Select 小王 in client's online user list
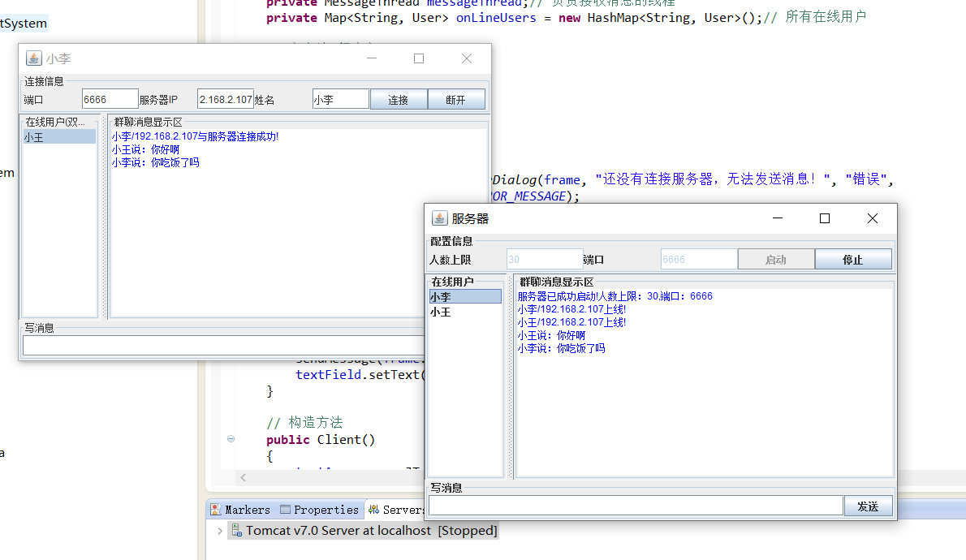The image size is (966, 560). pyautogui.click(x=58, y=137)
